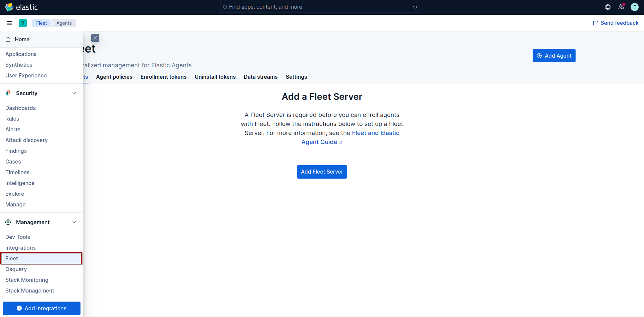Screen dimensions: 644x317
Task: Open the help menu icon
Action: [608, 7]
